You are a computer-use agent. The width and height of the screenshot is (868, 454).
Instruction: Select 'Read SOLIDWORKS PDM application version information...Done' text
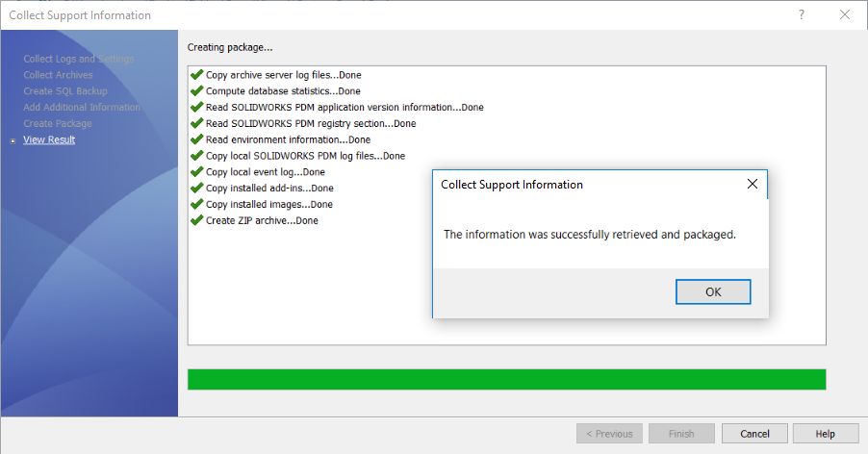345,107
